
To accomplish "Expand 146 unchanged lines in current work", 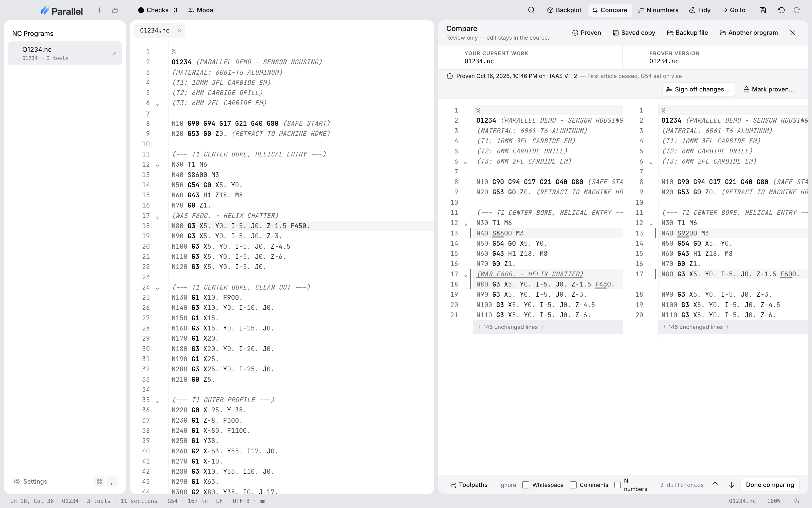I will [548, 327].
